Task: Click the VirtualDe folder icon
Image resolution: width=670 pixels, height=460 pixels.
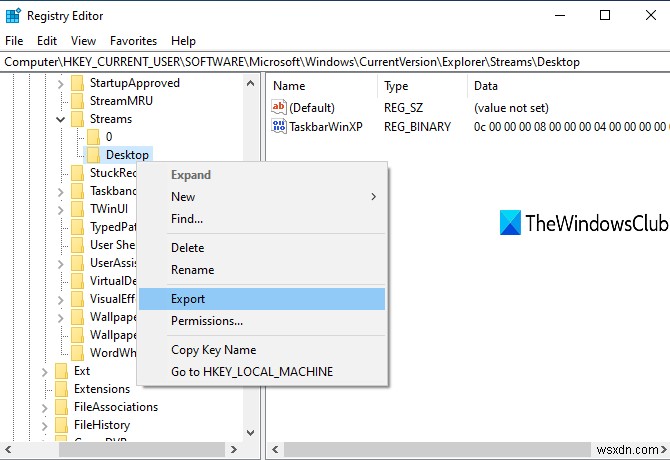Action: pyautogui.click(x=77, y=281)
